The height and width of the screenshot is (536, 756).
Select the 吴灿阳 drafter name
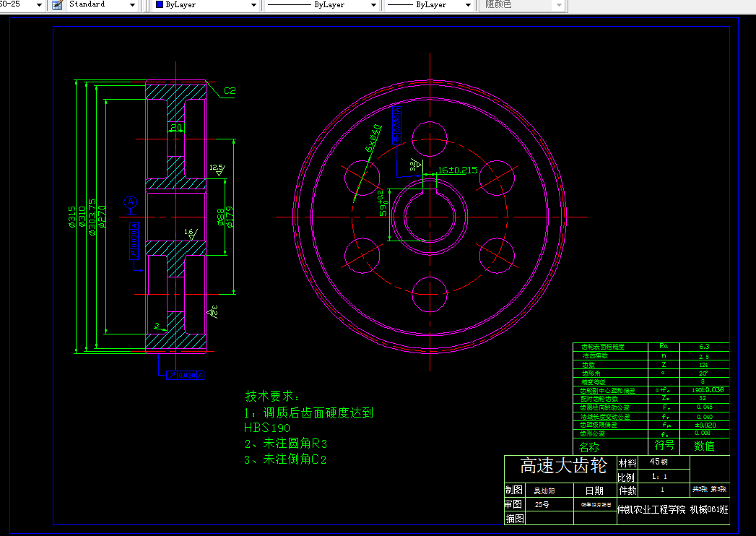click(544, 490)
